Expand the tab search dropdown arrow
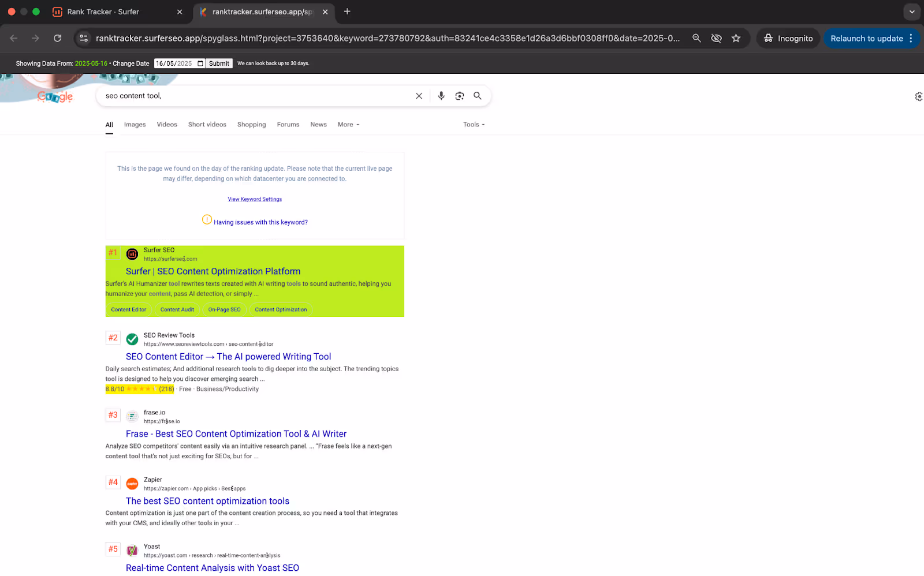 [x=912, y=12]
